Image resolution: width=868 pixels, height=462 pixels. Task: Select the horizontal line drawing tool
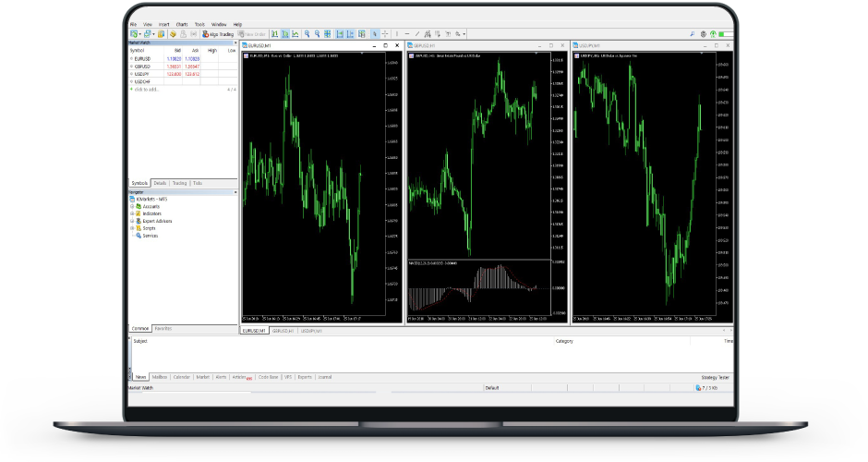407,34
